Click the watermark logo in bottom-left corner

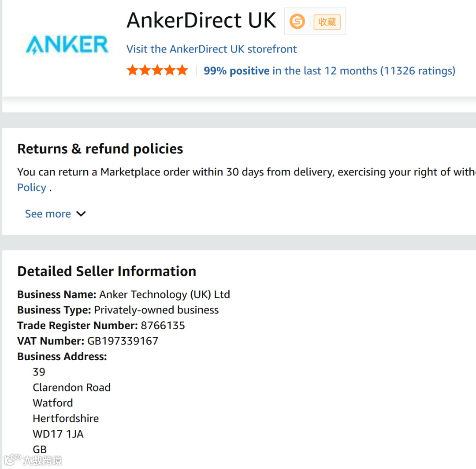pos(33,460)
